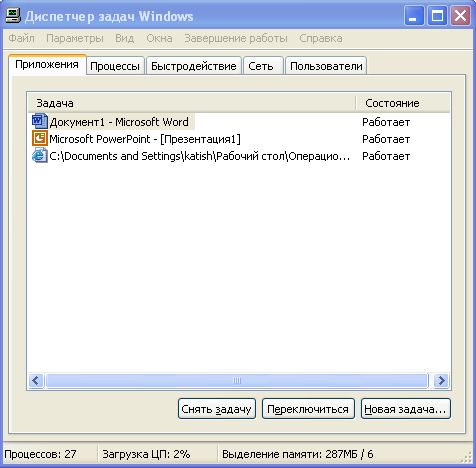Open the Завершение работы menu
The width and height of the screenshot is (476, 468).
coord(236,38)
